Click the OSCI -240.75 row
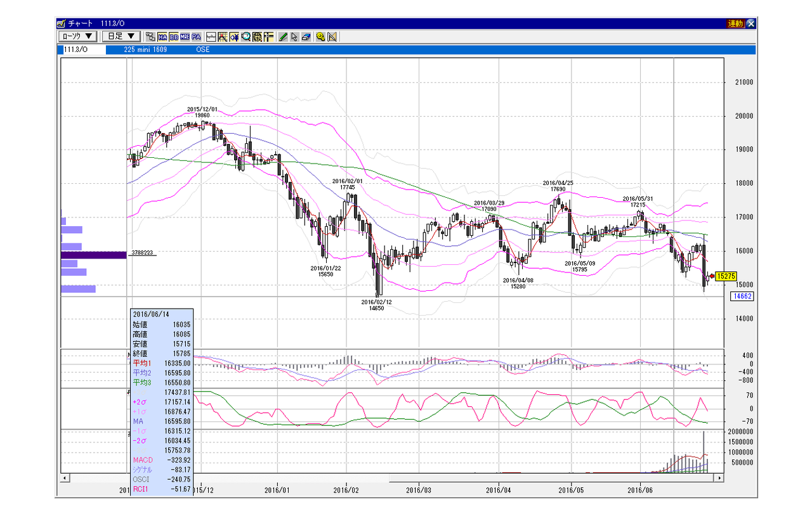The width and height of the screenshot is (812, 514). [160, 479]
